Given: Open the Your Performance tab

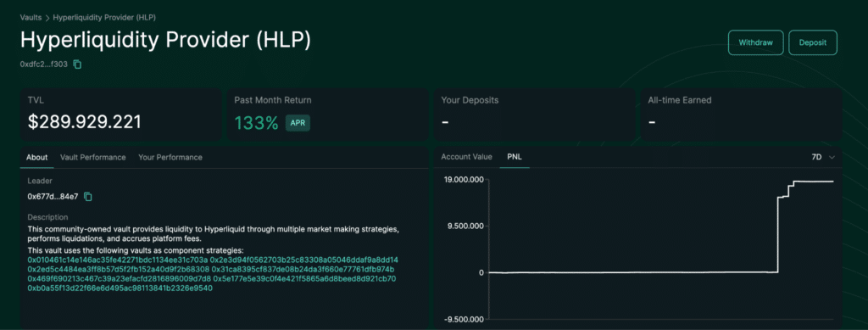Looking at the screenshot, I should [170, 157].
